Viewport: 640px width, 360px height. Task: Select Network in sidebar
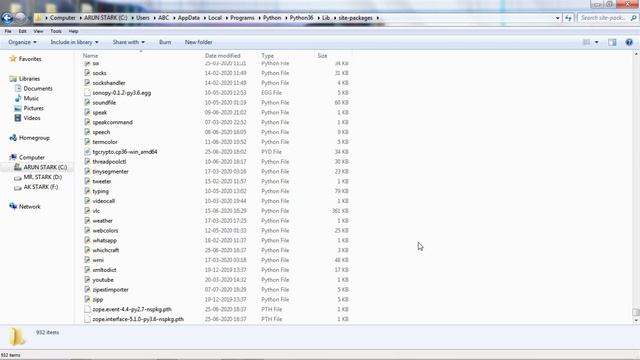coord(29,207)
